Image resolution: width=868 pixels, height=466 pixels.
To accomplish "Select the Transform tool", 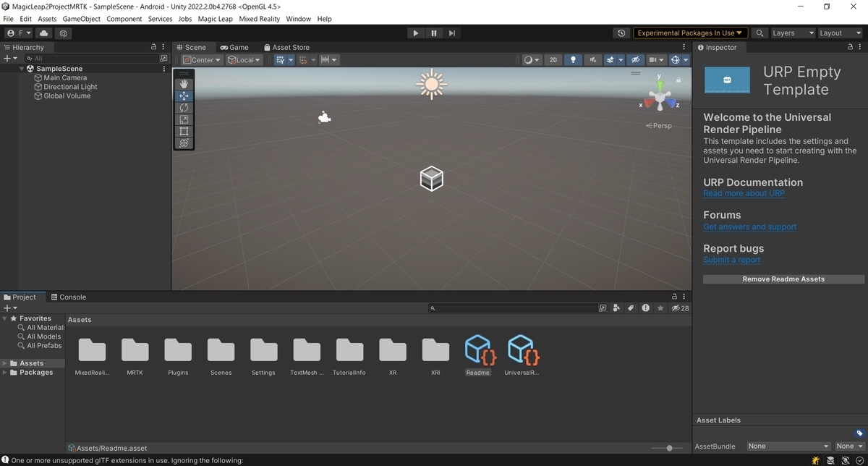I will coord(184,143).
